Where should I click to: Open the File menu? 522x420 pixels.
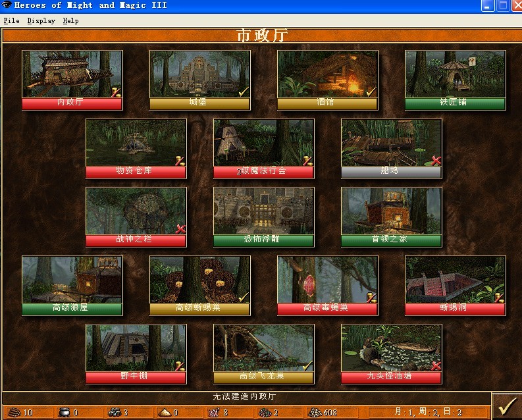11,21
